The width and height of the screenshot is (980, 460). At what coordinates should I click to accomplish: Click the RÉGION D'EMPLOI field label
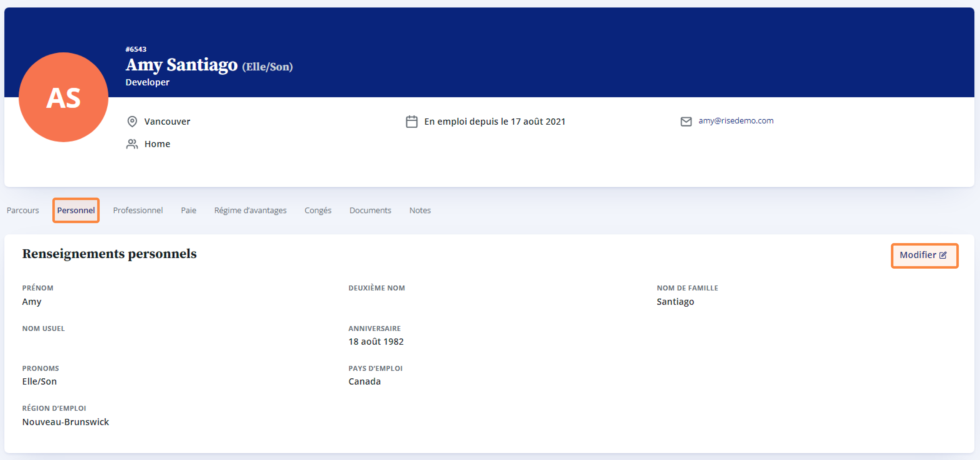point(54,408)
